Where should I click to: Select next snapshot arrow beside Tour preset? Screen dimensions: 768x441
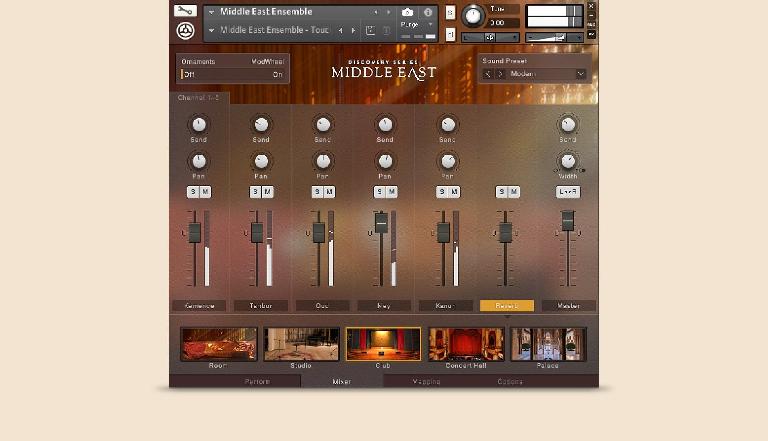coord(353,30)
